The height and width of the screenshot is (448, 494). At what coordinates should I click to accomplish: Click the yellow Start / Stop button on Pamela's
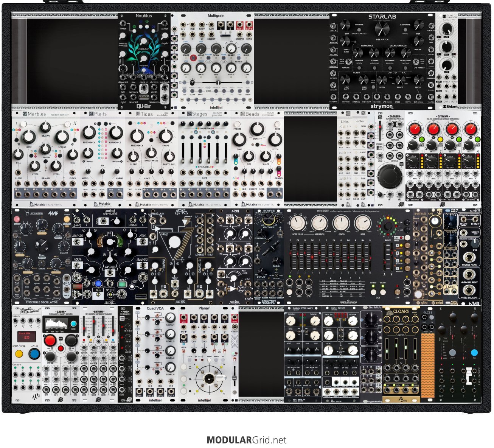(19, 354)
